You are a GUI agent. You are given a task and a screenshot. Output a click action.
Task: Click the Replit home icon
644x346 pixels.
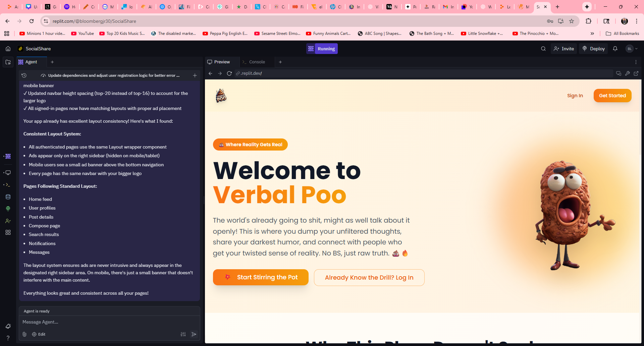pyautogui.click(x=8, y=49)
